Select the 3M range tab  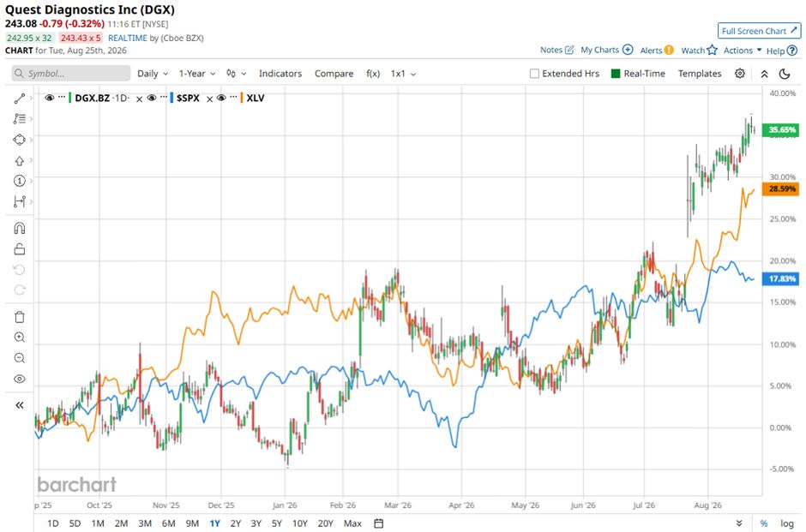[145, 523]
